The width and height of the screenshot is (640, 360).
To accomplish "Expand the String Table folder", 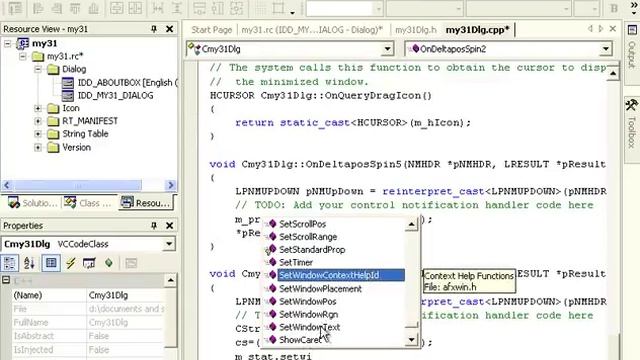I will 38,134.
